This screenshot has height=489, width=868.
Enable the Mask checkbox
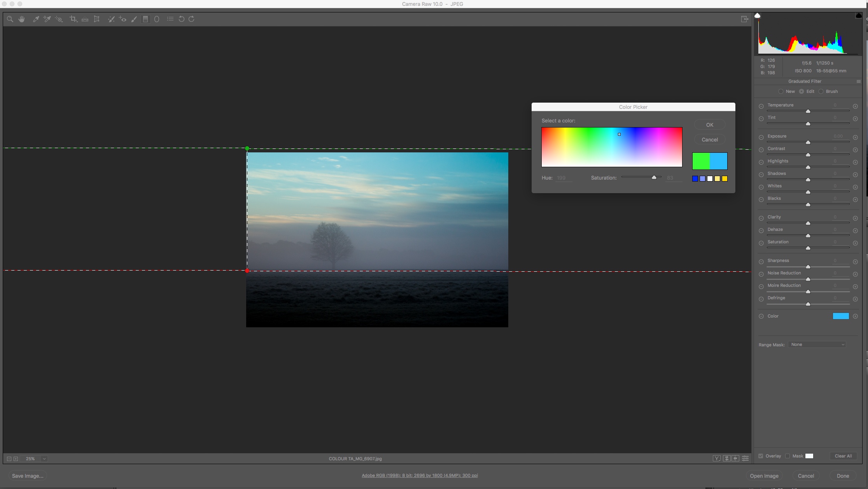point(787,456)
